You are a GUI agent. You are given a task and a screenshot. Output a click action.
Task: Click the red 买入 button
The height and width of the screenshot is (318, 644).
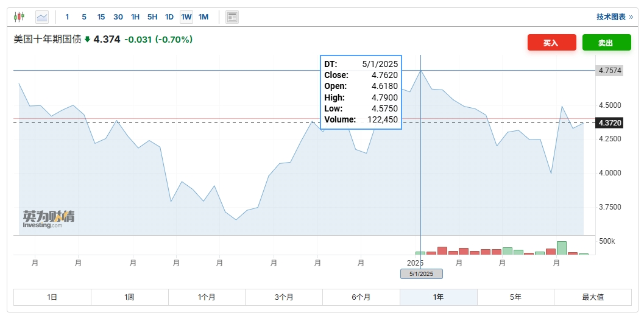pos(551,43)
